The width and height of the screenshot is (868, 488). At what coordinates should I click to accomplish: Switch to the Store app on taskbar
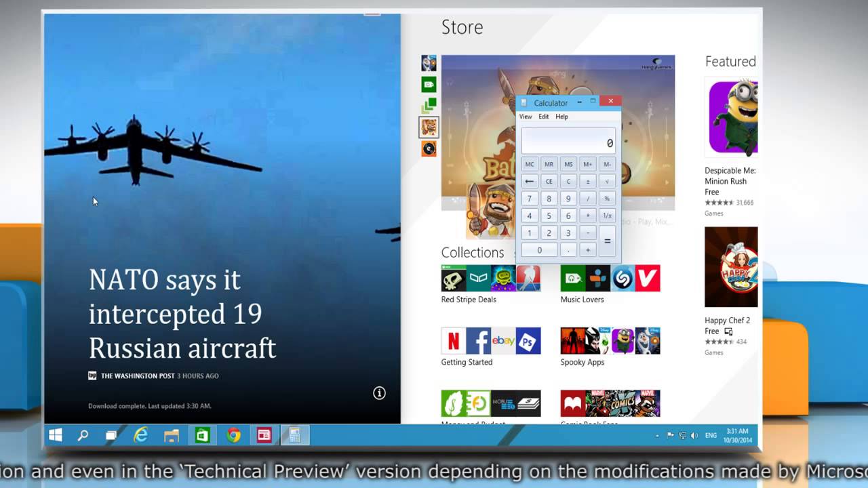click(x=202, y=435)
